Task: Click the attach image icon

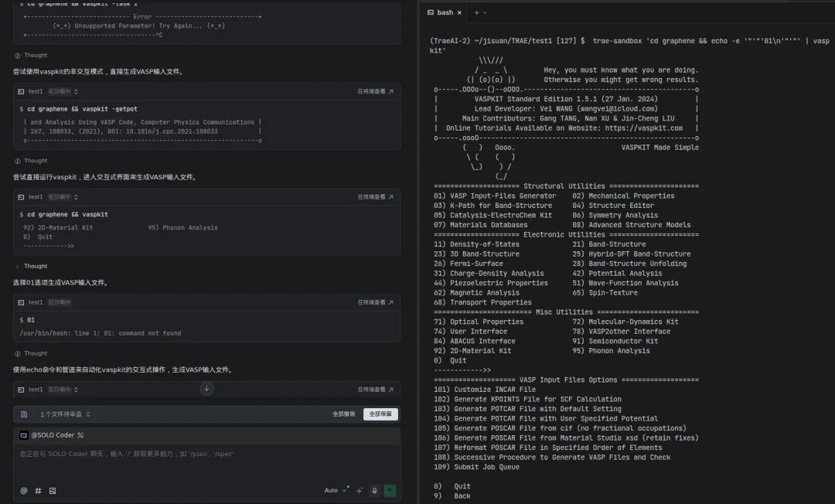Action: coord(53,491)
